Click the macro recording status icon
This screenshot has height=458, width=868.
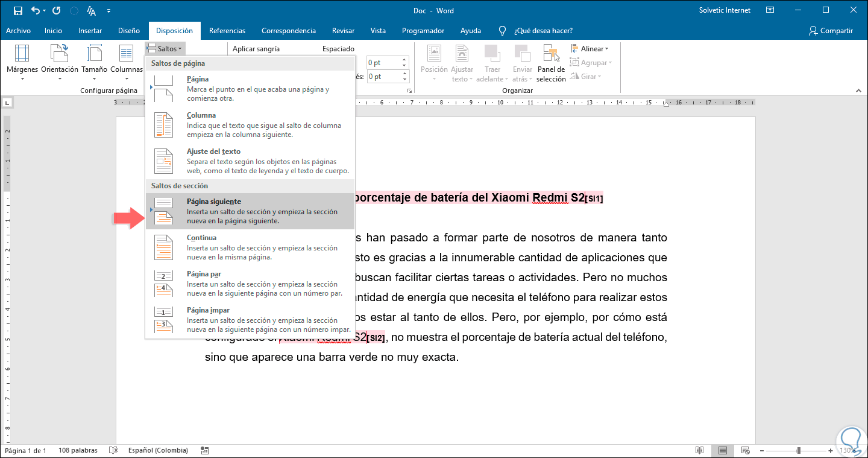click(205, 450)
